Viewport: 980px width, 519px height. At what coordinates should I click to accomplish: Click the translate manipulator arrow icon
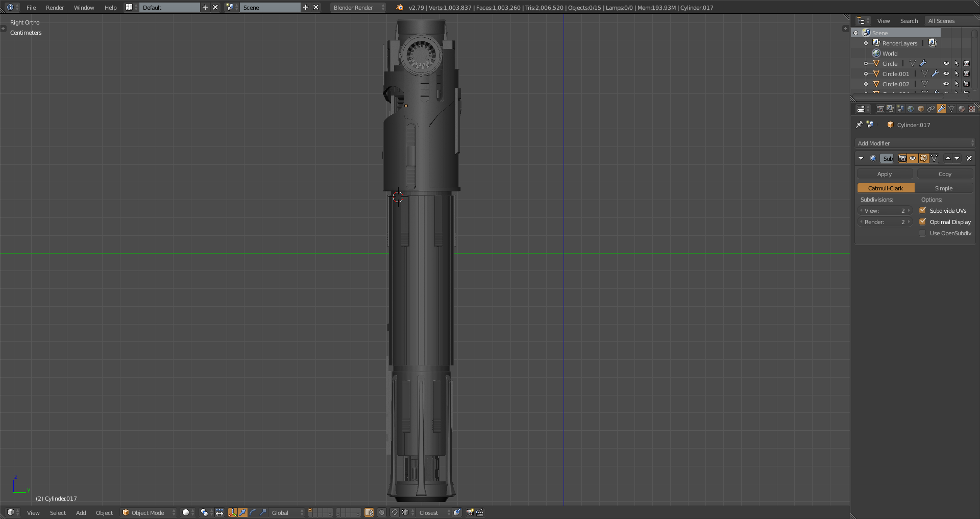tap(243, 512)
